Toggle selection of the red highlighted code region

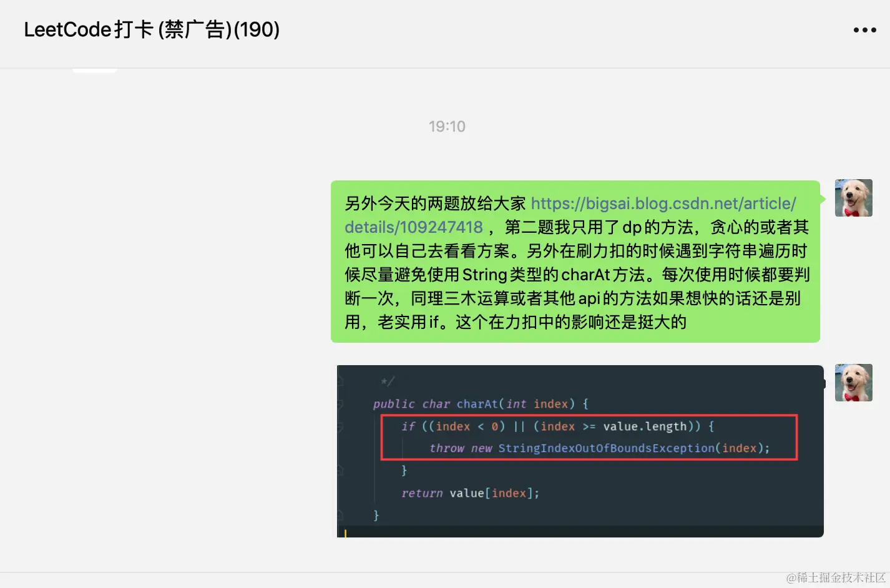[589, 437]
